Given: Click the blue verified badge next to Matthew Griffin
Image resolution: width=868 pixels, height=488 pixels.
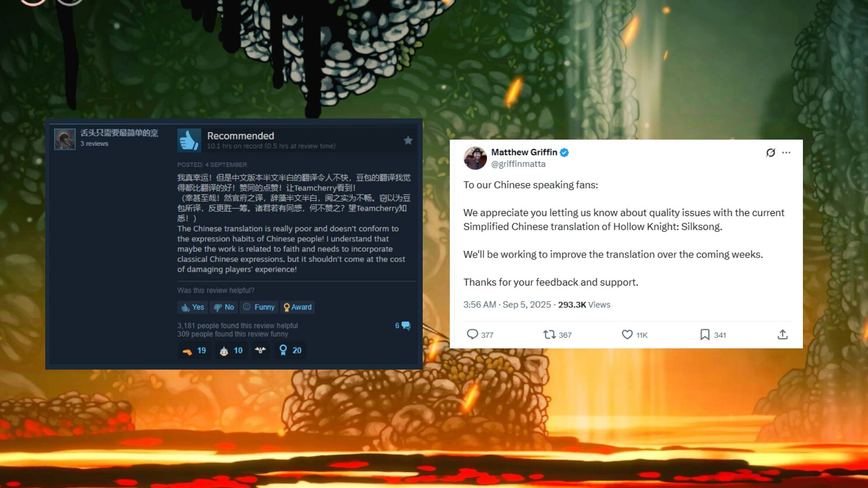Looking at the screenshot, I should point(564,153).
